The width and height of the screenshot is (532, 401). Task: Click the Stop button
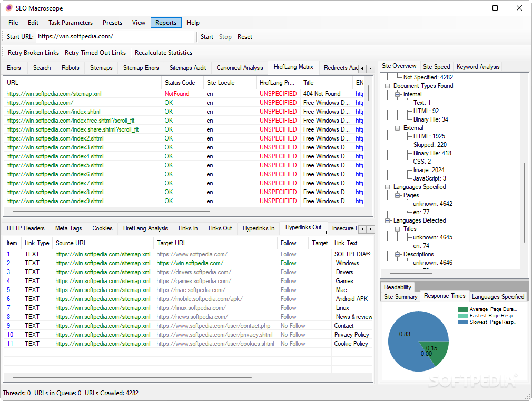[225, 37]
